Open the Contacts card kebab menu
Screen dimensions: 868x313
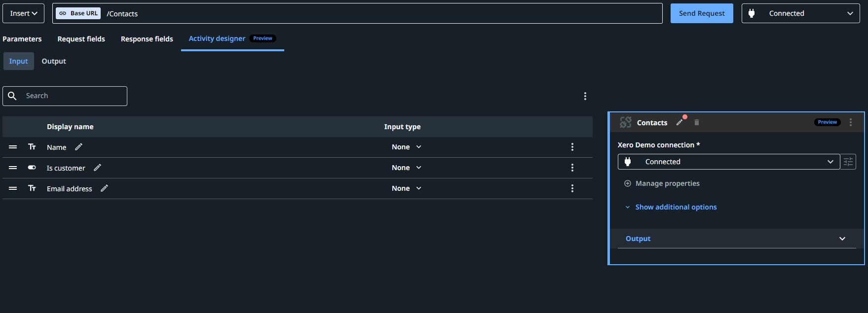(x=851, y=122)
